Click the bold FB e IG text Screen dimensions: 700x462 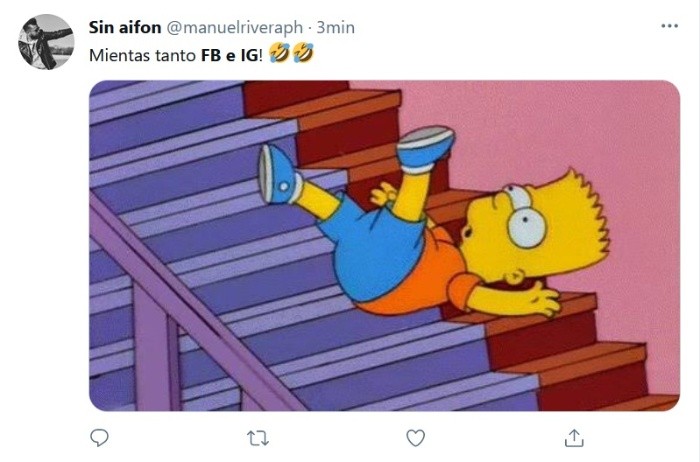tap(229, 55)
